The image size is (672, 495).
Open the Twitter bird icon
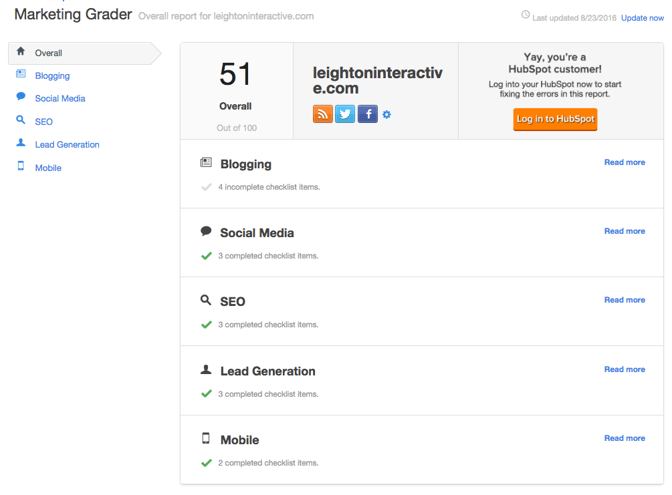[345, 114]
